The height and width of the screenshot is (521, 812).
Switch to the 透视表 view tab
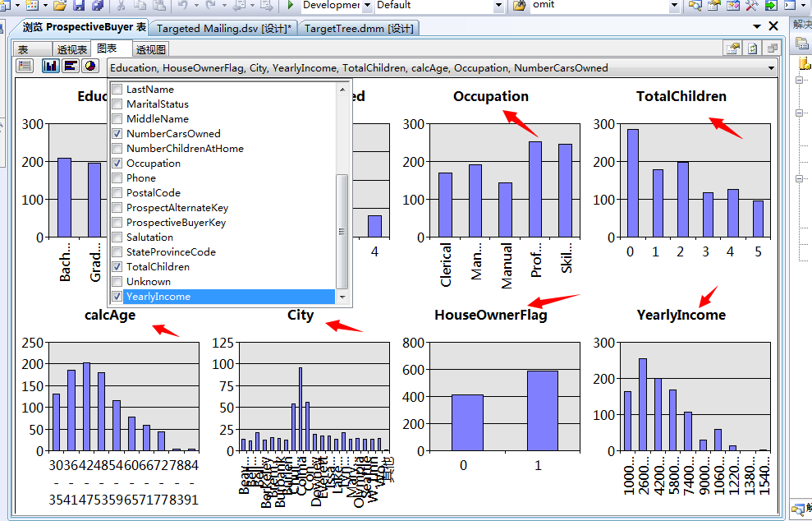71,49
